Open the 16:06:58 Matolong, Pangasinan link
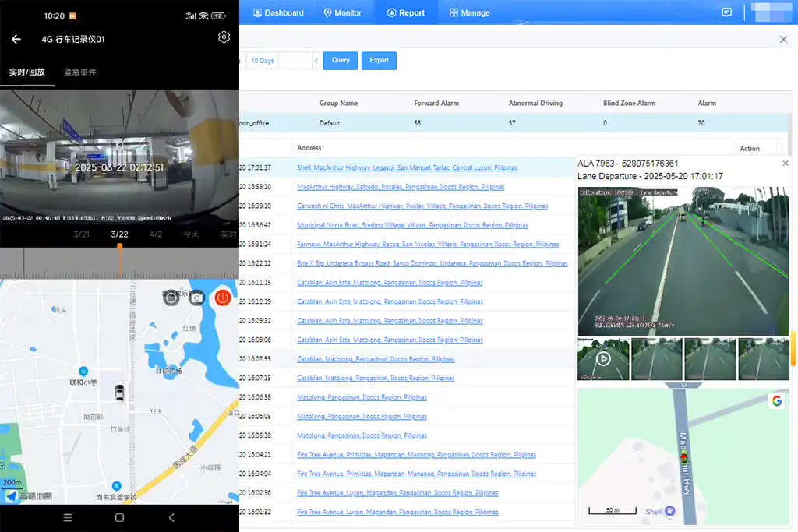 (x=362, y=397)
